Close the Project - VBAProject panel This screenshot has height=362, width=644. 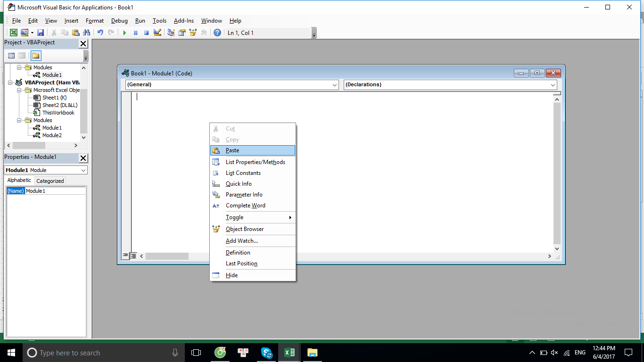(83, 44)
